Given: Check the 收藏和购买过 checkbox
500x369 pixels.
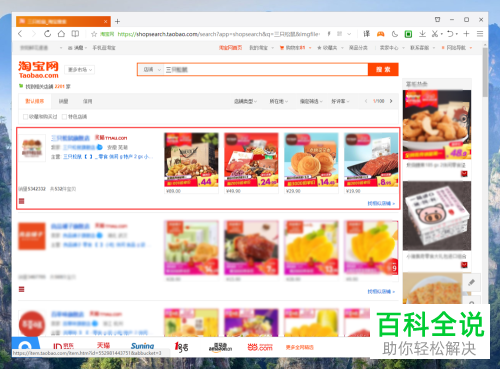Looking at the screenshot, I should click(25, 117).
